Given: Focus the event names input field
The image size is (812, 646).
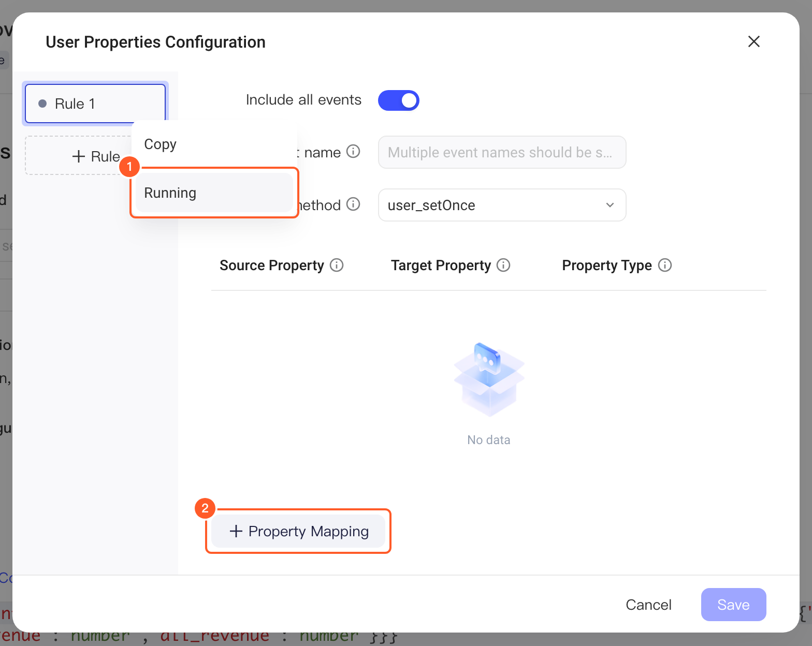Looking at the screenshot, I should coord(502,152).
